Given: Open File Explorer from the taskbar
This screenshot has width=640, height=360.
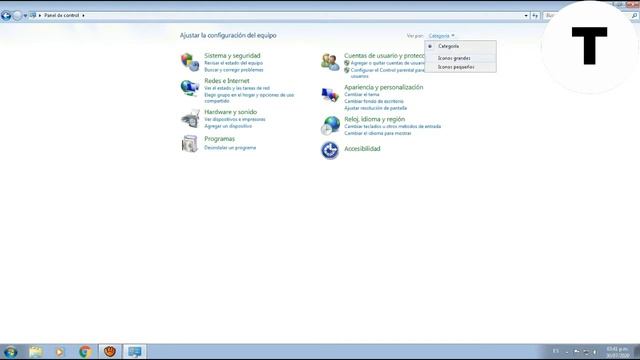Looking at the screenshot, I should coord(36,351).
